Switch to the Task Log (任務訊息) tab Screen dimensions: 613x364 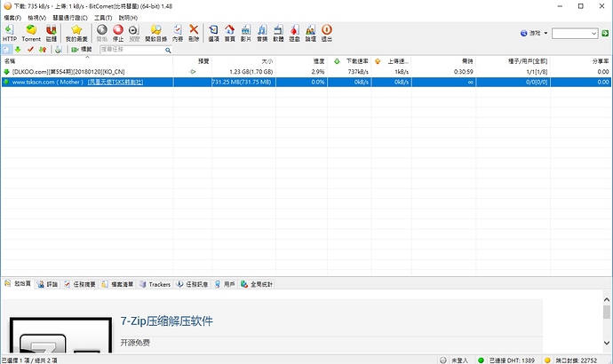(193, 284)
